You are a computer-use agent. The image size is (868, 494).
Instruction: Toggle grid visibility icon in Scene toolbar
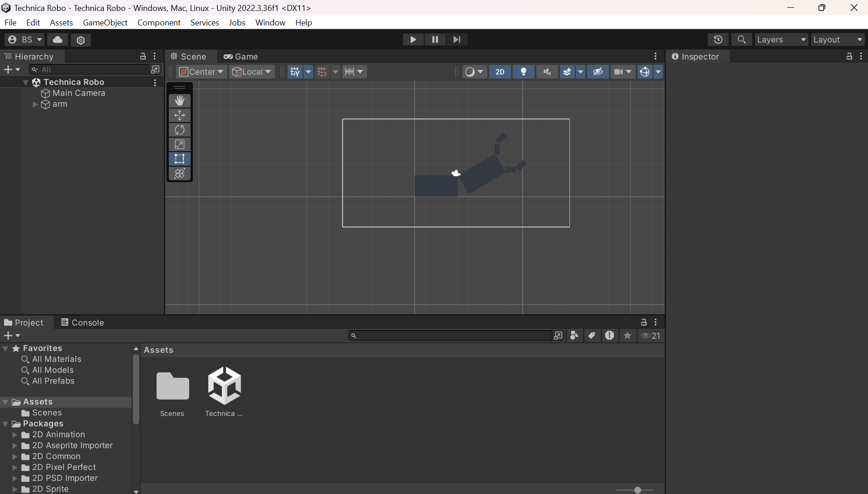coord(295,72)
